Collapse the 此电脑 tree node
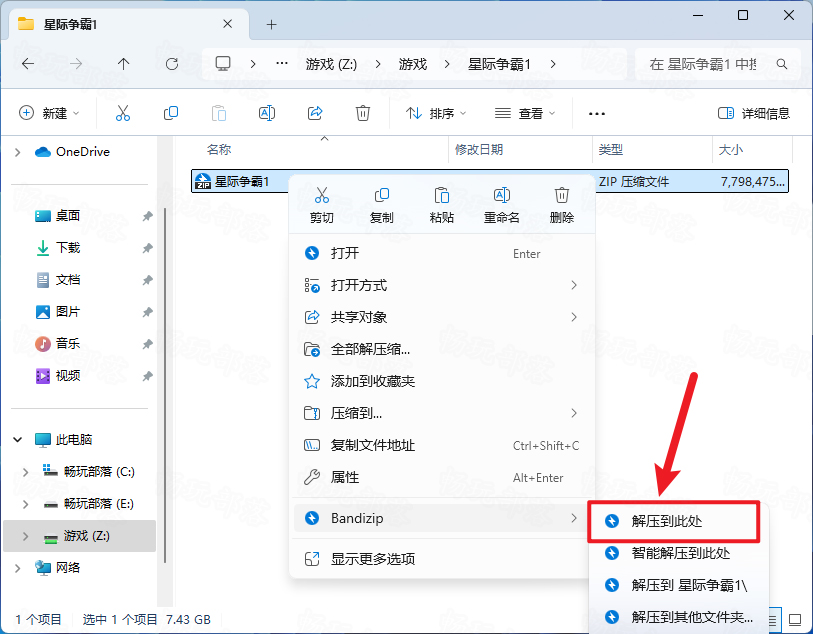813x634 pixels. (18, 440)
